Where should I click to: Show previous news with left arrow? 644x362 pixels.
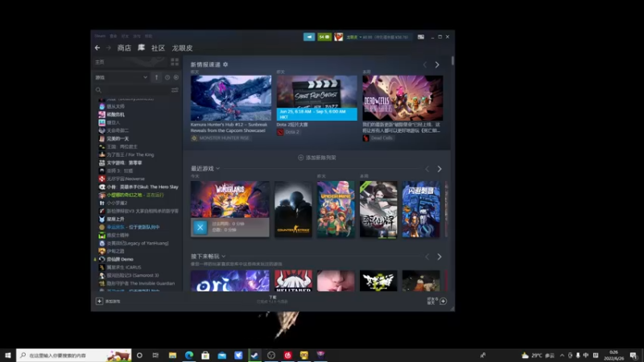pyautogui.click(x=425, y=65)
